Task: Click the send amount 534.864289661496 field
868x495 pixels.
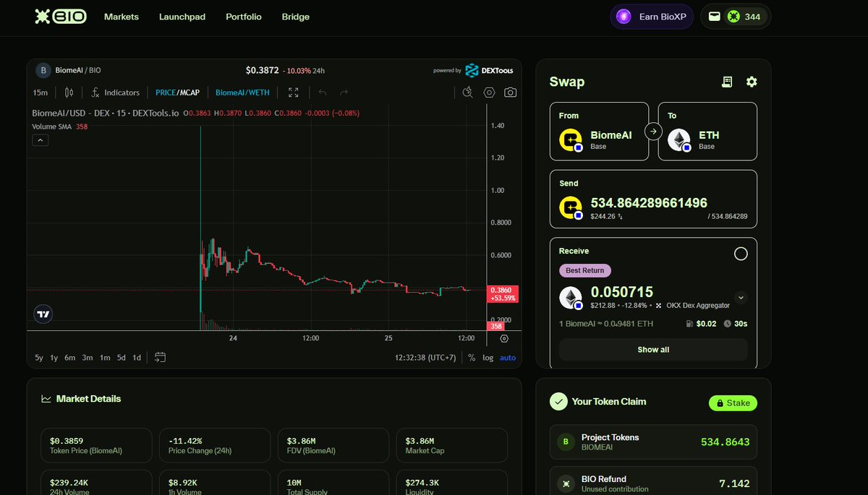Action: click(649, 203)
